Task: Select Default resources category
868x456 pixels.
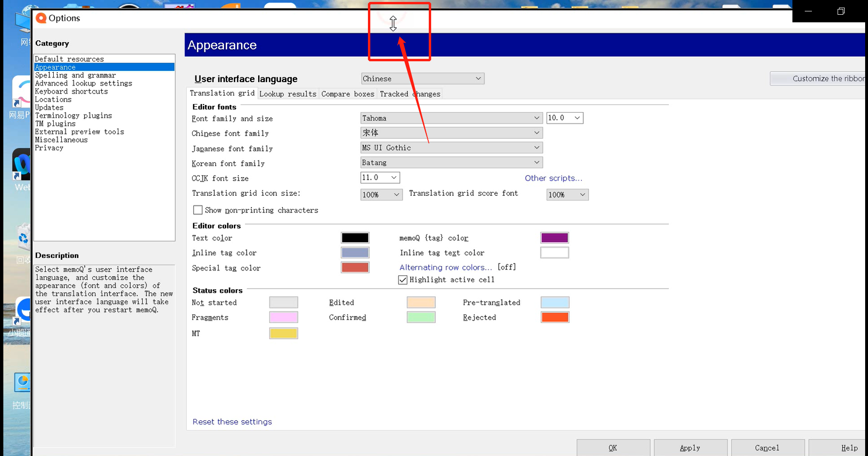Action: coord(104,59)
